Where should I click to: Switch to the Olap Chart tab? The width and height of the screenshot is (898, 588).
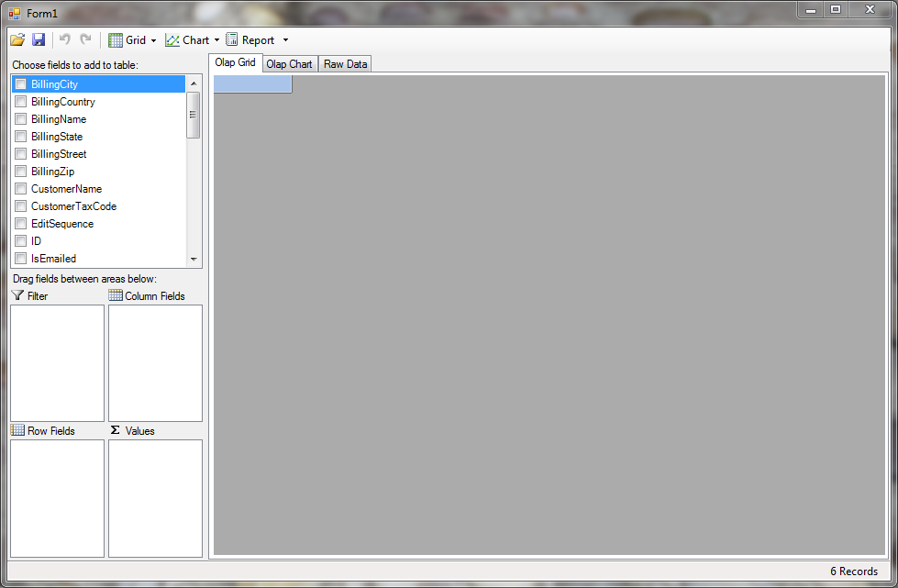(x=289, y=64)
